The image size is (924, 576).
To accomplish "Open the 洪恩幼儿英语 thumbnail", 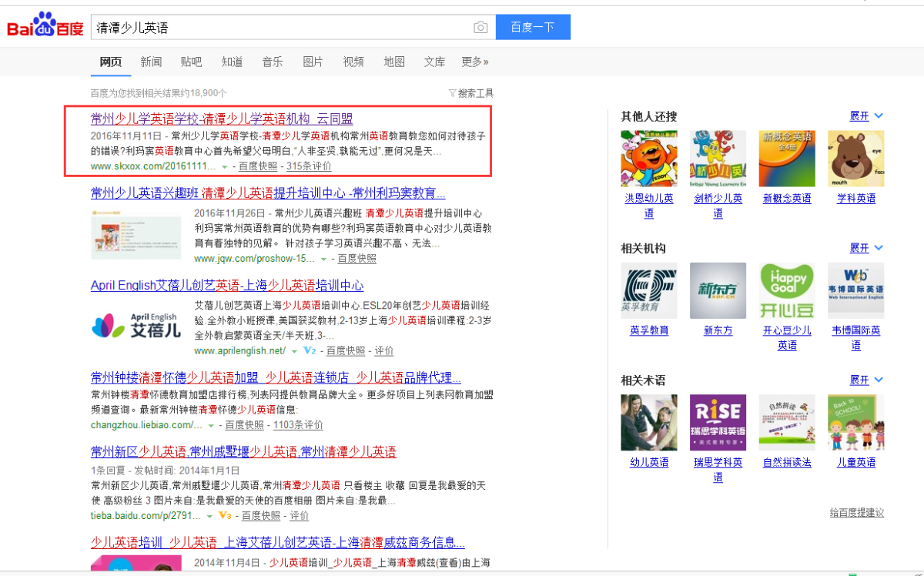I will click(648, 158).
